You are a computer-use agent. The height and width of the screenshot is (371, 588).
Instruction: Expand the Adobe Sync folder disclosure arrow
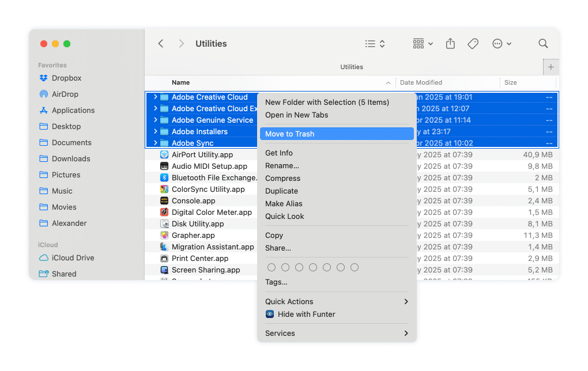coord(156,143)
